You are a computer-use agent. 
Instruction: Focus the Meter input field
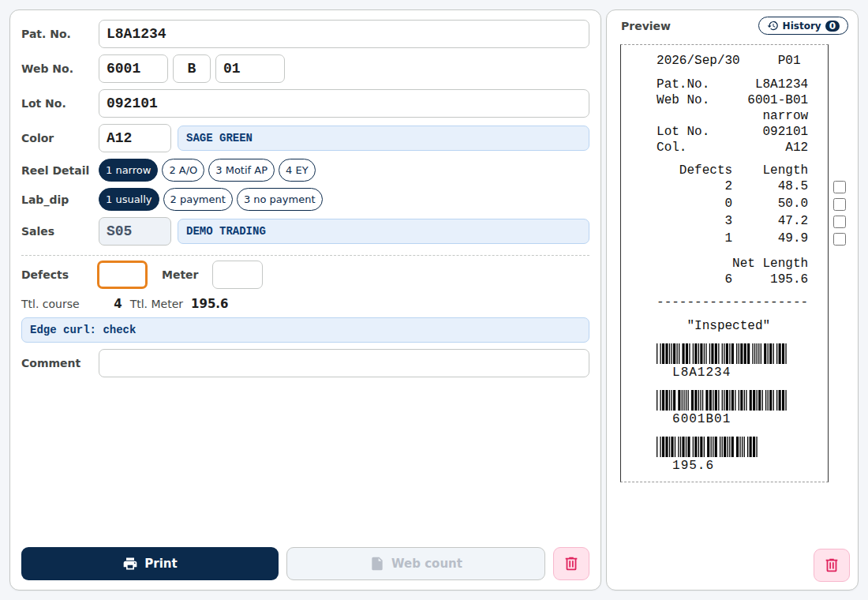pyautogui.click(x=238, y=275)
